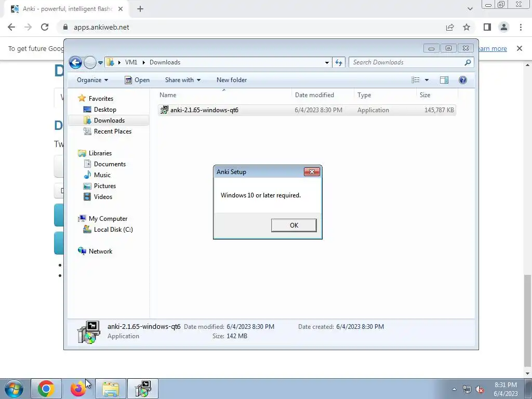Click the Chrome back arrow

tap(11, 27)
